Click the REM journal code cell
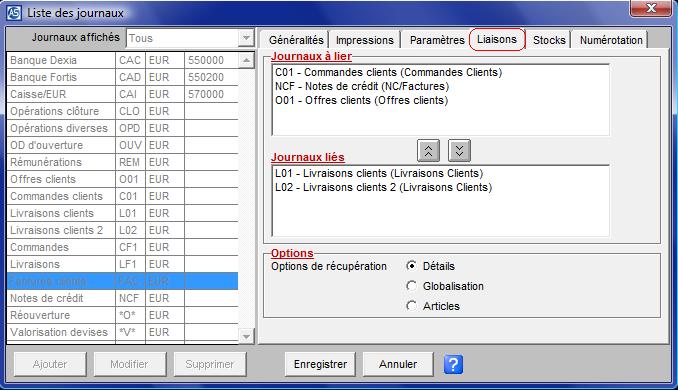Image resolution: width=678 pixels, height=390 pixels. click(130, 162)
